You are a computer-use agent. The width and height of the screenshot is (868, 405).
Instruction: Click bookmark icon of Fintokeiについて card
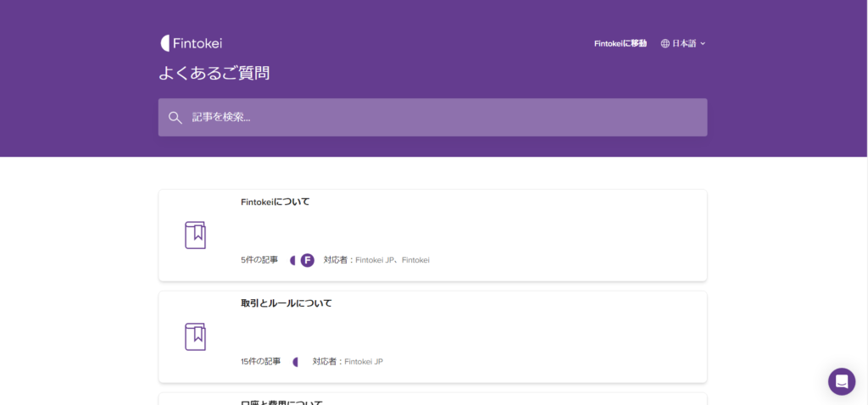[x=195, y=236]
